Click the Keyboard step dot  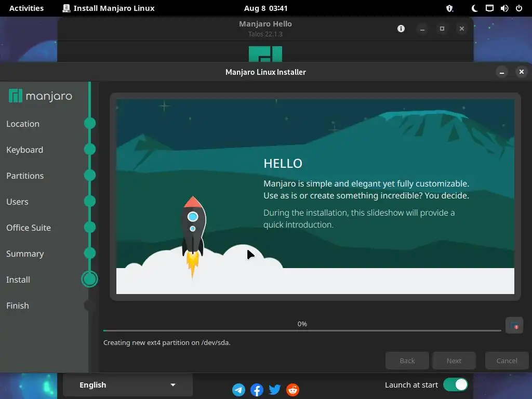point(89,149)
